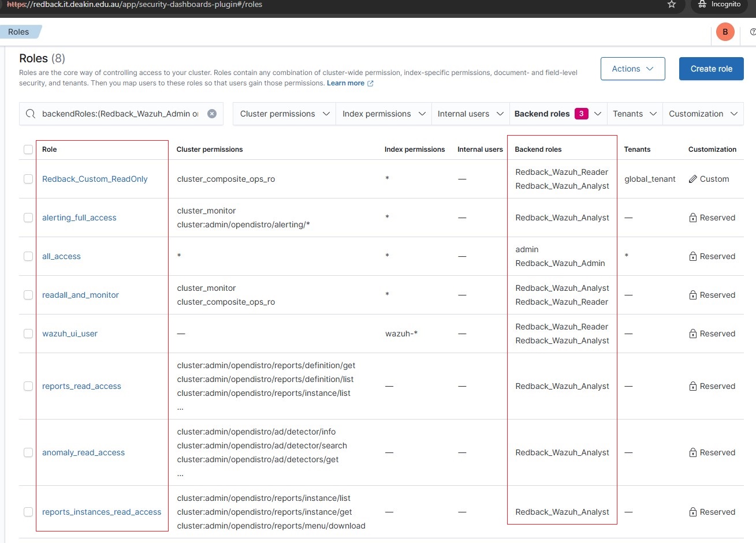The height and width of the screenshot is (543, 756).
Task: Expand Internal users filter
Action: pos(470,114)
